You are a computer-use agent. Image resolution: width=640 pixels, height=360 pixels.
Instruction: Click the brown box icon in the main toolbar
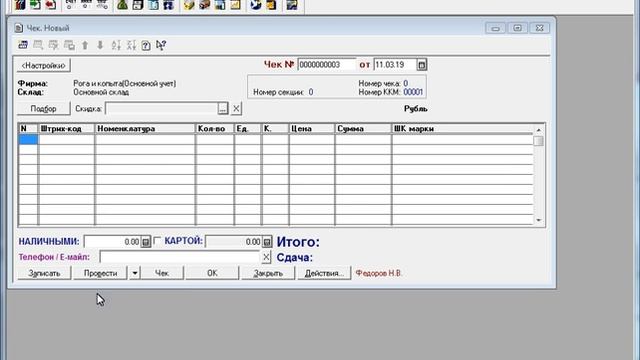[x=204, y=5]
